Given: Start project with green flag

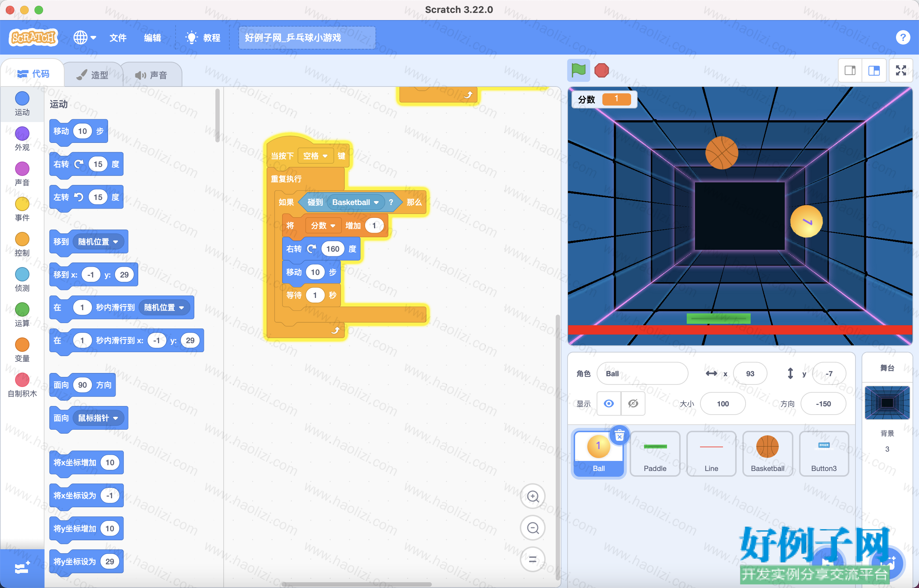Looking at the screenshot, I should pyautogui.click(x=578, y=70).
